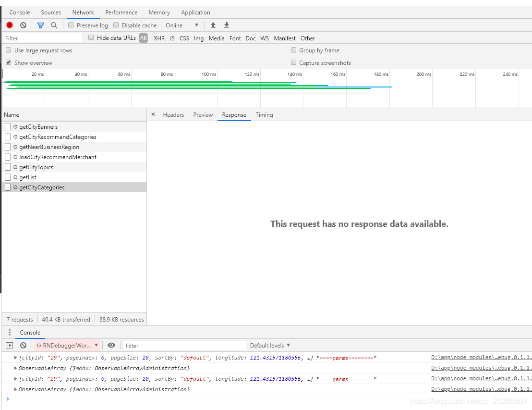Open source link of first log entry
This screenshot has height=410, width=532.
pyautogui.click(x=481, y=357)
